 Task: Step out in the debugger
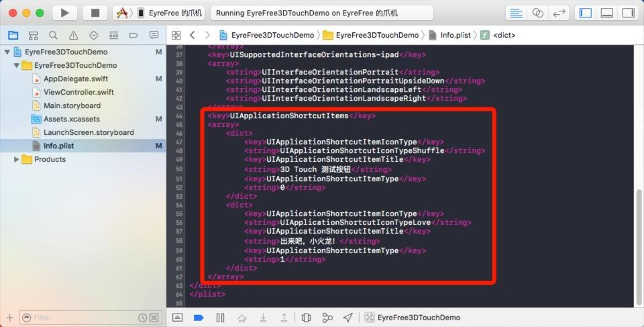(284, 318)
